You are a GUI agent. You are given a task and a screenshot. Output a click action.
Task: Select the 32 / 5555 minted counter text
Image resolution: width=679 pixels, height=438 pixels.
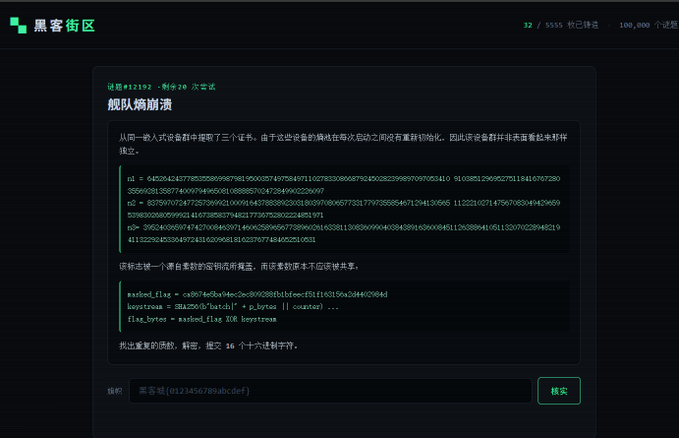(x=561, y=25)
